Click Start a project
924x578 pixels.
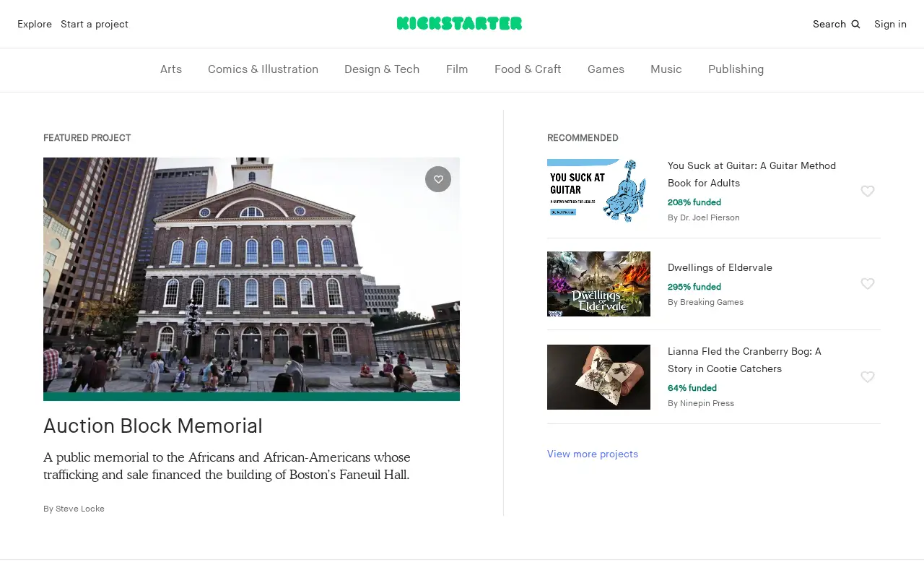[95, 24]
